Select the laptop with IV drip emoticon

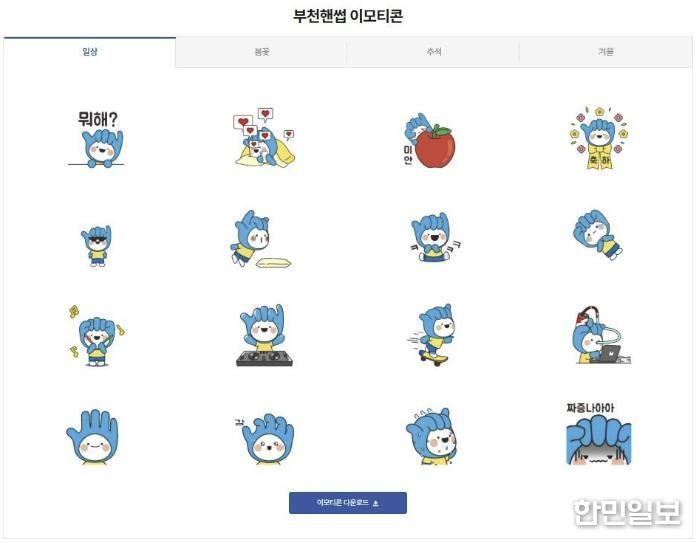[x=602, y=335]
